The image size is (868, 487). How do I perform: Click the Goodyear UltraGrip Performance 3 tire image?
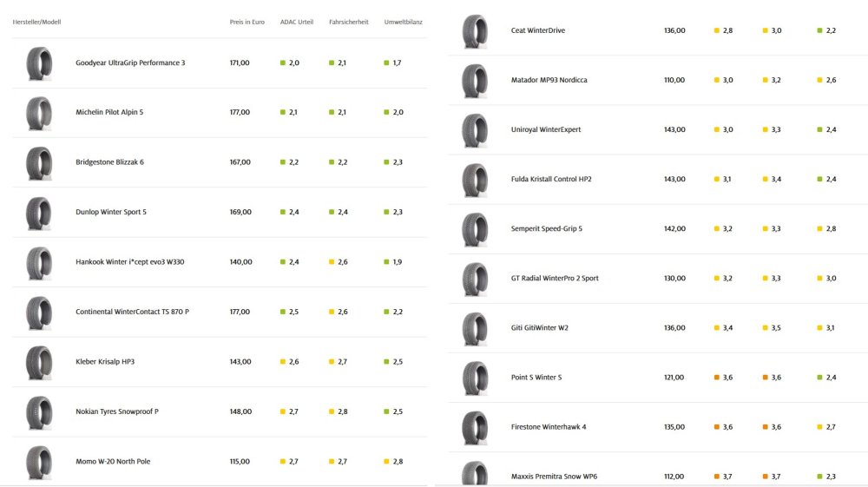(39, 63)
